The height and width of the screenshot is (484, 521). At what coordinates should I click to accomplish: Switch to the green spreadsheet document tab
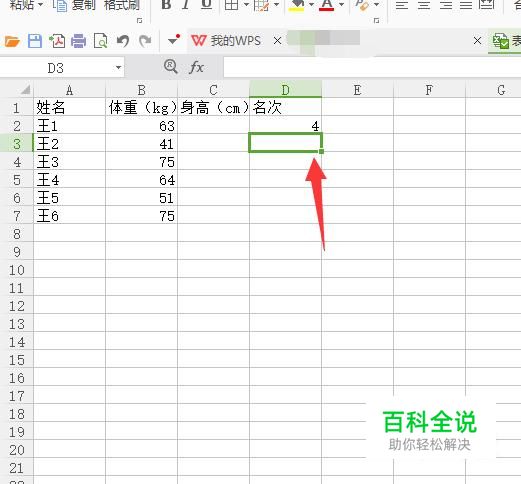506,41
